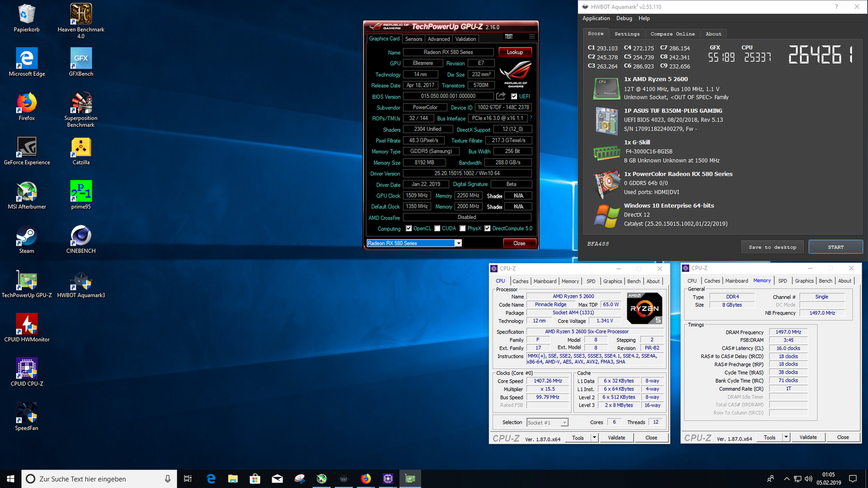Launch Superposition Benchmark desktop icon
The width and height of the screenshot is (868, 488).
pyautogui.click(x=81, y=110)
